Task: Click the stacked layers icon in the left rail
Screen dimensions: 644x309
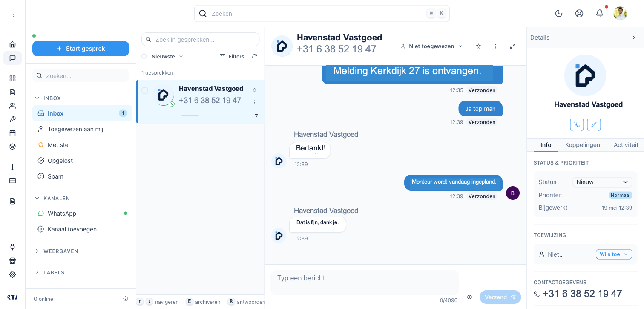Action: 12,147
